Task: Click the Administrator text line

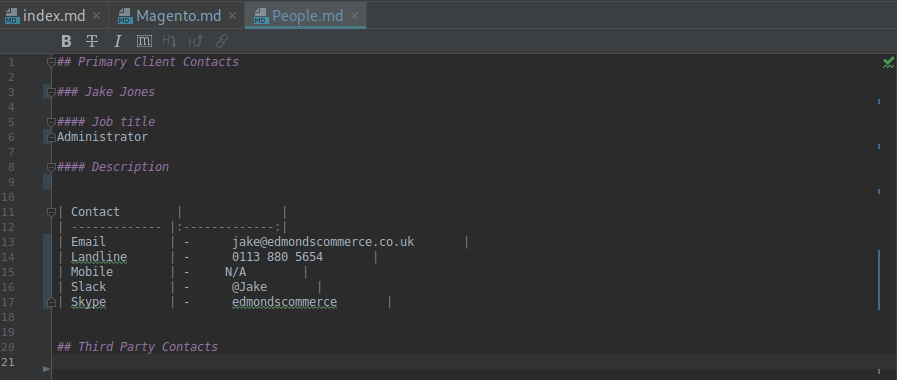Action: point(102,137)
